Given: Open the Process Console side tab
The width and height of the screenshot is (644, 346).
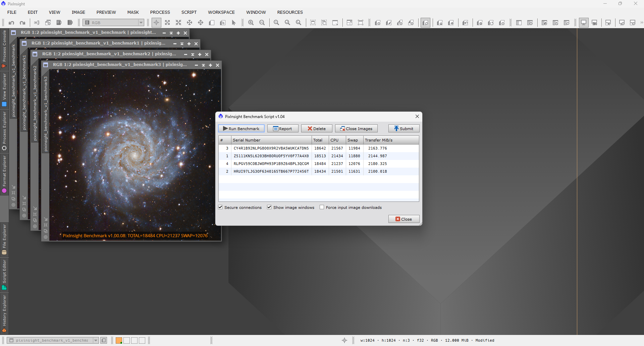Looking at the screenshot, I should pyautogui.click(x=4, y=49).
